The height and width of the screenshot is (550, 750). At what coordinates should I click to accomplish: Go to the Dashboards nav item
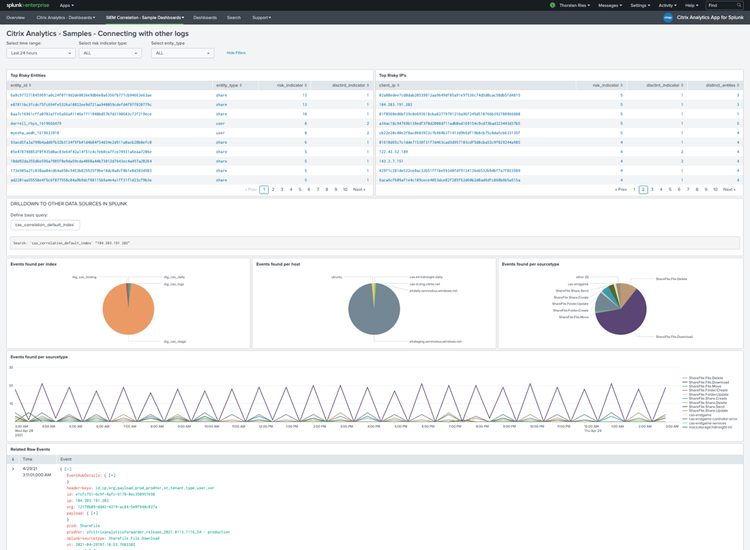click(x=205, y=18)
